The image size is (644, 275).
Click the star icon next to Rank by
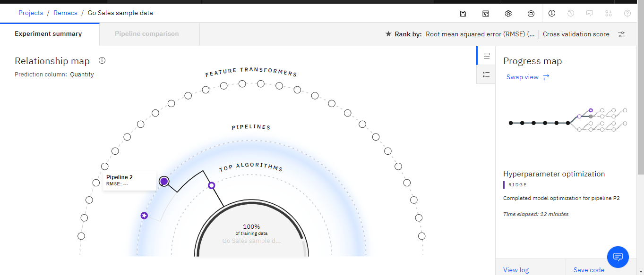click(x=388, y=34)
